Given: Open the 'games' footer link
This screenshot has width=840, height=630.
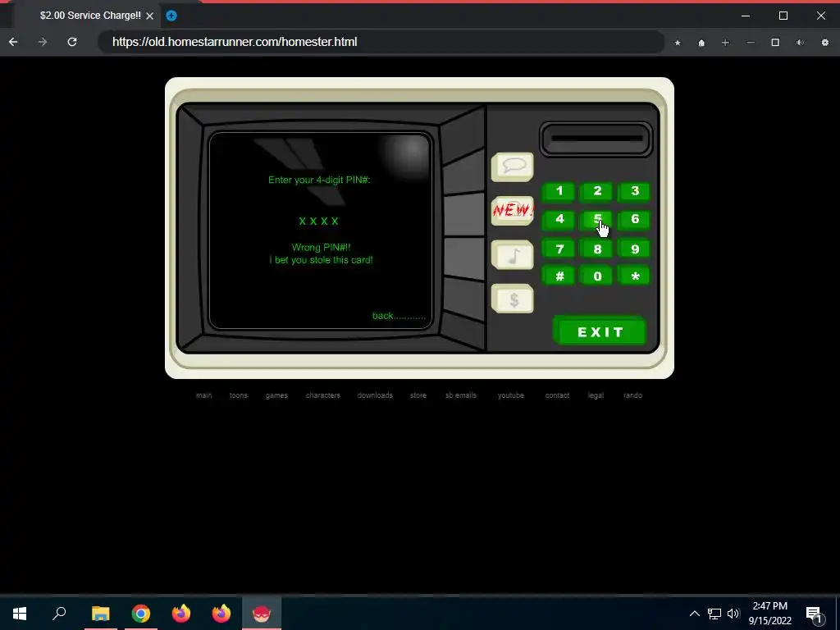Looking at the screenshot, I should coord(276,395).
